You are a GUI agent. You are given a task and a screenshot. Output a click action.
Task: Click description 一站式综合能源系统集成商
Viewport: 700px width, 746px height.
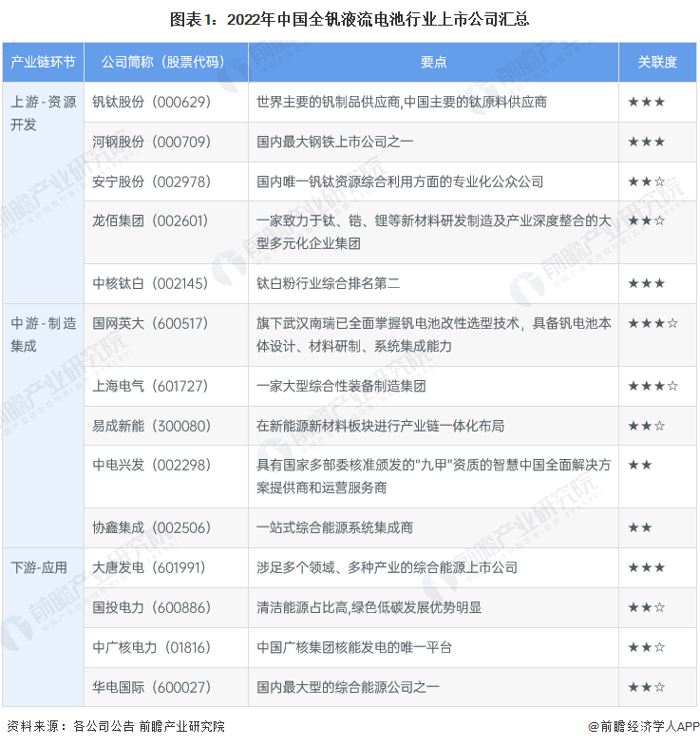tap(334, 527)
